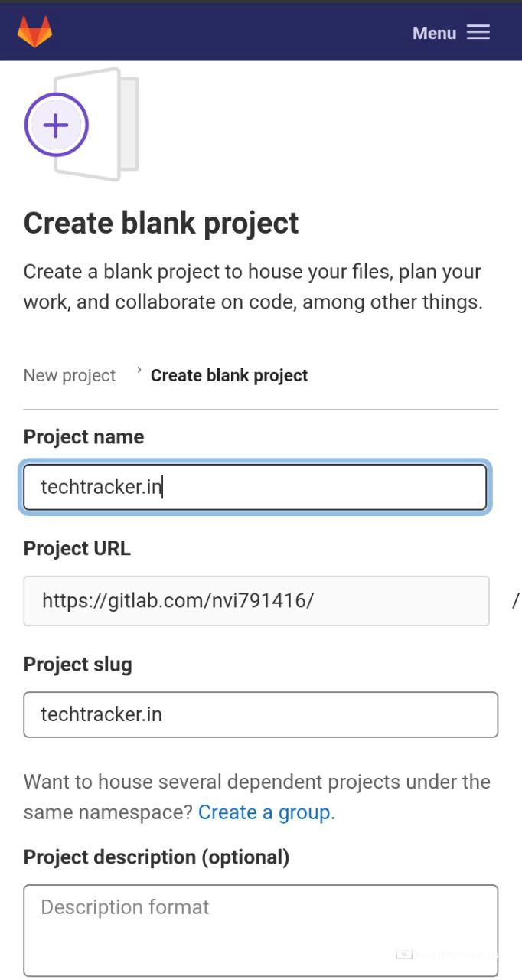Click the Project slug label
This screenshot has width=522, height=980.
(x=77, y=664)
